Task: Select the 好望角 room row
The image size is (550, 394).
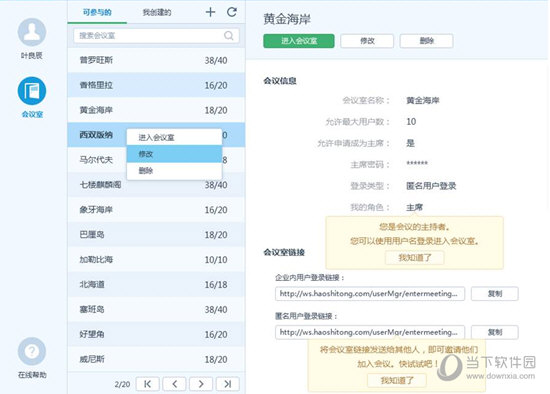Action: [x=156, y=334]
